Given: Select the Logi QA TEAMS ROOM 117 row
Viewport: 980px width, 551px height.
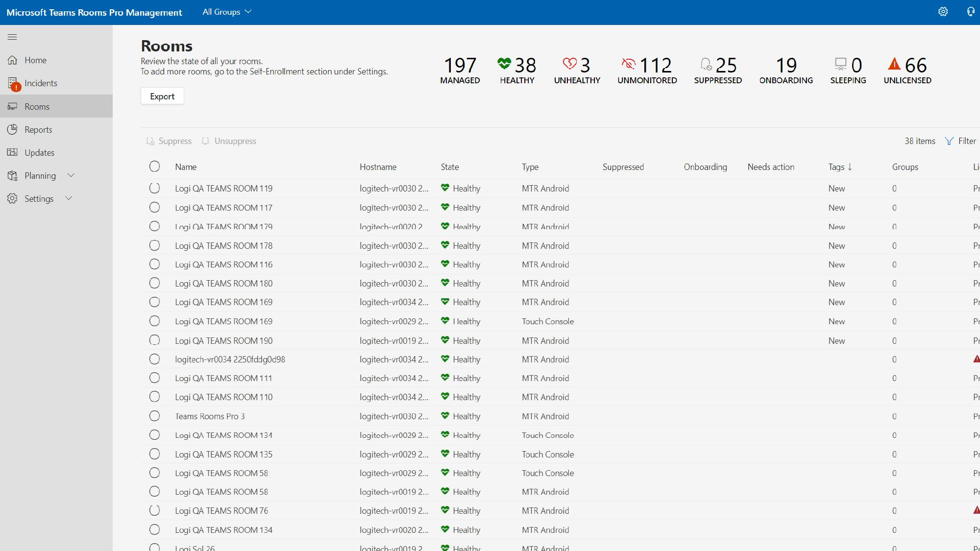Looking at the screenshot, I should pyautogui.click(x=154, y=208).
